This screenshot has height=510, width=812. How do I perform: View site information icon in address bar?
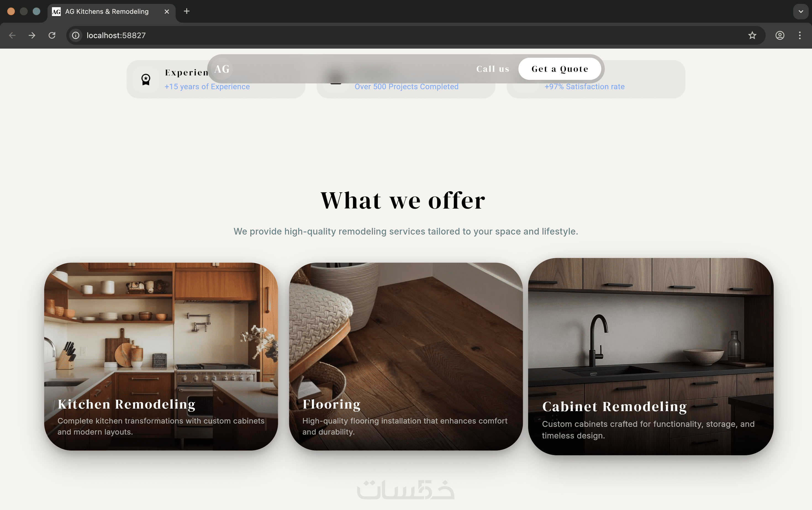click(x=76, y=35)
